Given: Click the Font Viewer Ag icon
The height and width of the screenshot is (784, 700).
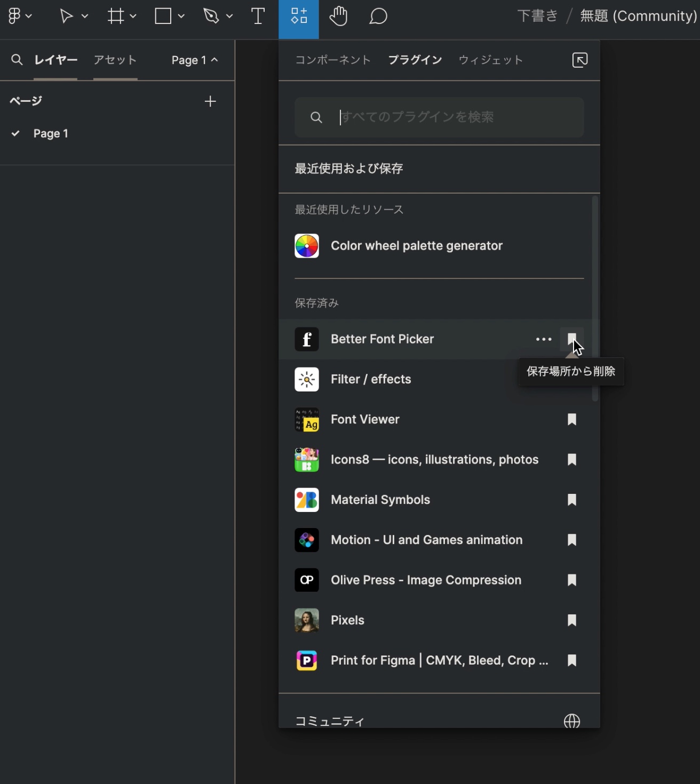Looking at the screenshot, I should click(307, 420).
